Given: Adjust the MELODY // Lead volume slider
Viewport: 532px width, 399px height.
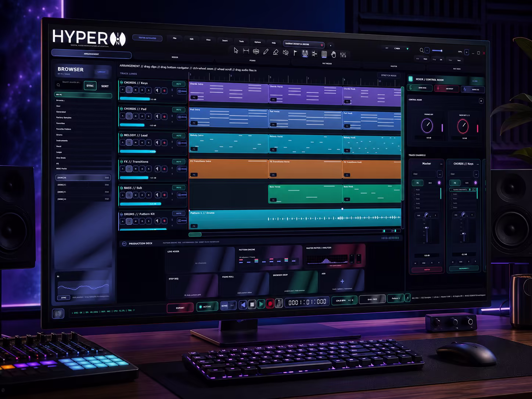Looking at the screenshot, I should [138, 151].
